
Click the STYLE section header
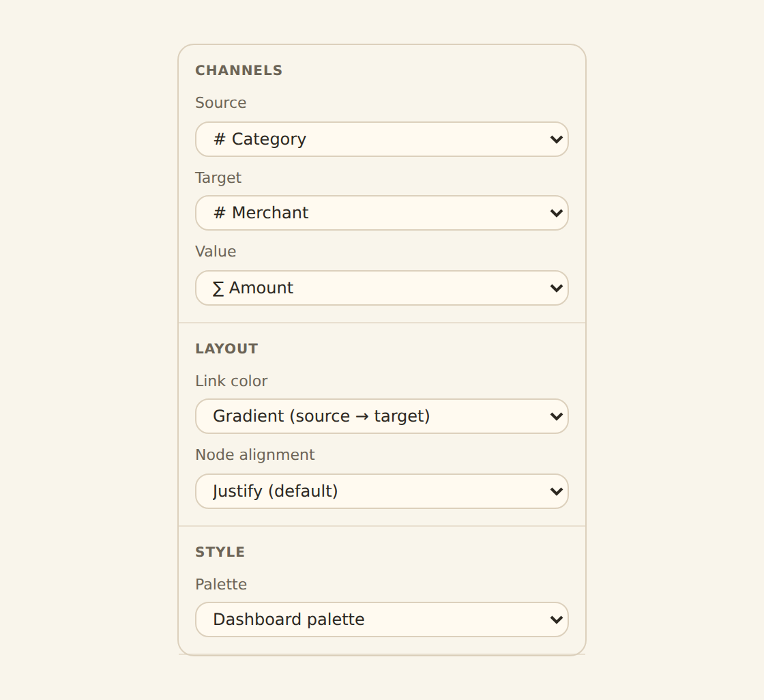click(220, 552)
